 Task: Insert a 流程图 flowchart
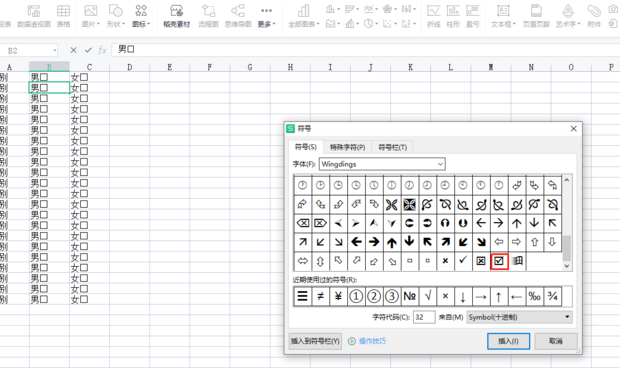[208, 16]
